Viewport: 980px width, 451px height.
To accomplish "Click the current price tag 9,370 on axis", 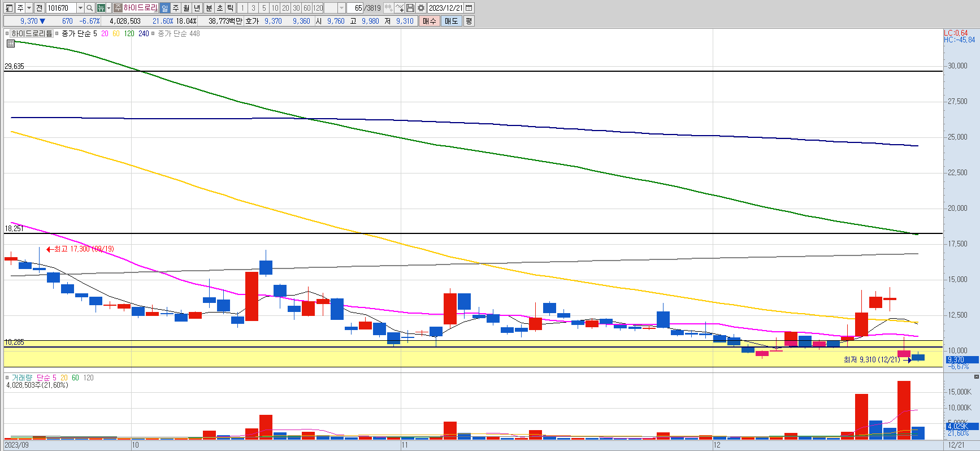I will [x=962, y=359].
